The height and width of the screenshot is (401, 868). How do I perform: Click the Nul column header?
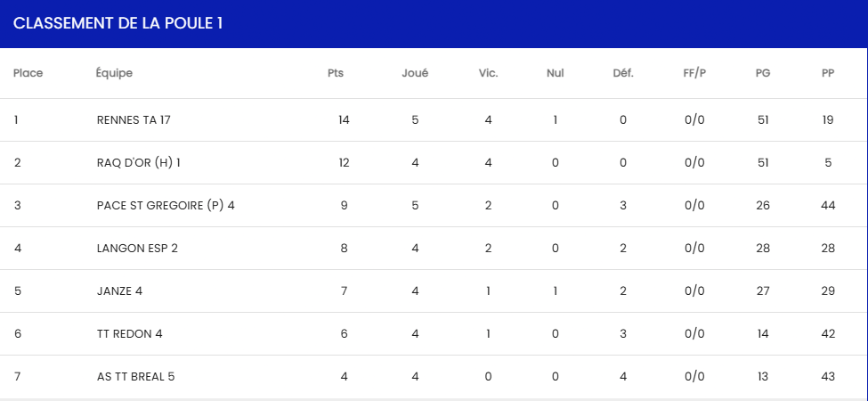556,73
